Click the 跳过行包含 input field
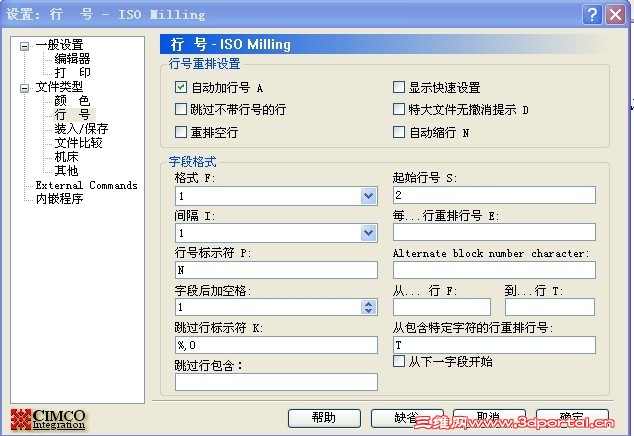 coord(276,382)
